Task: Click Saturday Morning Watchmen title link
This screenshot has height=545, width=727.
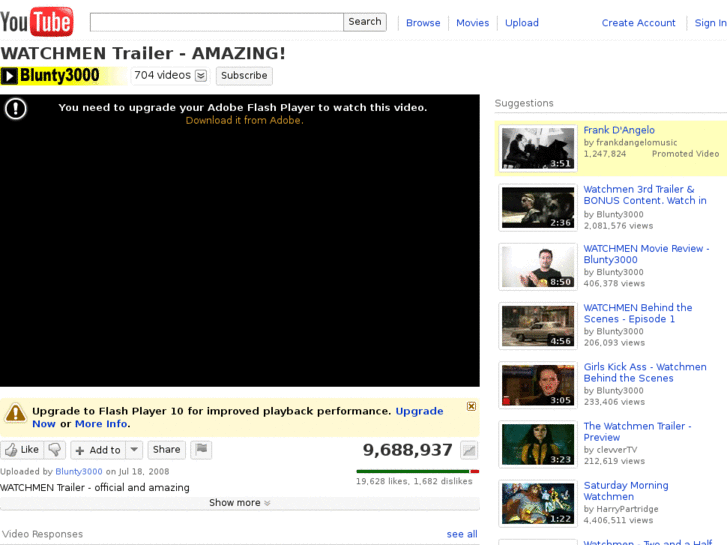Action: 626,491
